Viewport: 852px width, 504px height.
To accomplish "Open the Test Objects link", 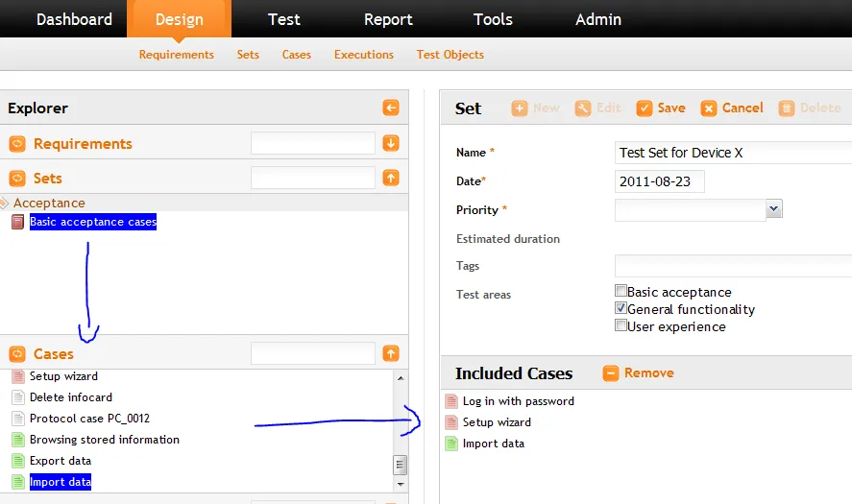I will point(450,55).
